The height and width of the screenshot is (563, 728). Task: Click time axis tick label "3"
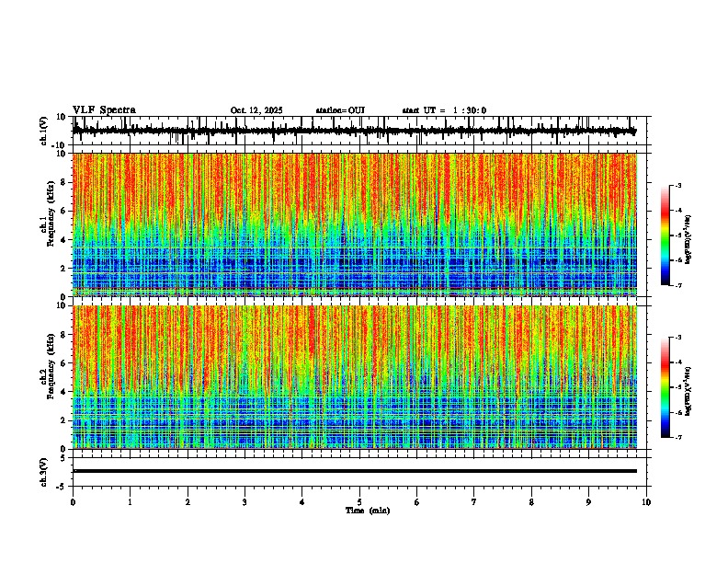[245, 502]
